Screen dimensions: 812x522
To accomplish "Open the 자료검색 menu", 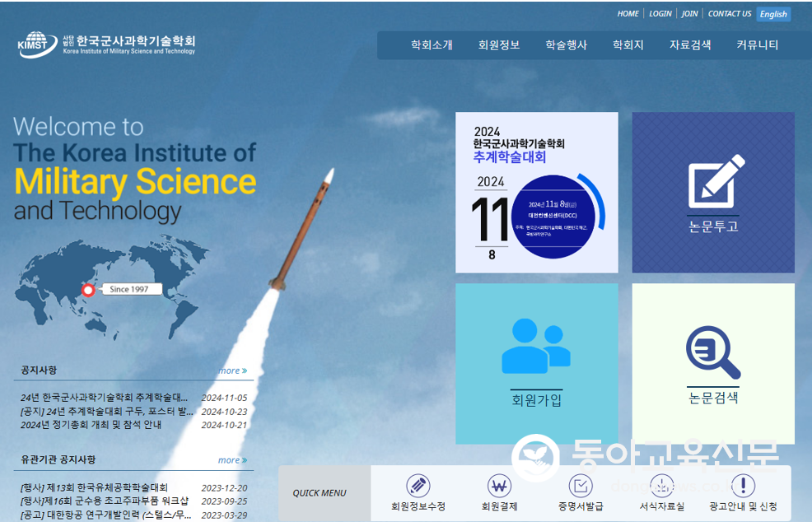I will coord(690,45).
